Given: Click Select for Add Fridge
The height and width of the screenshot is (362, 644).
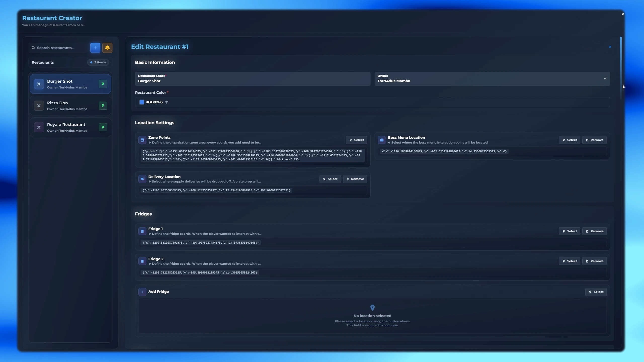Looking at the screenshot, I should [596, 292].
